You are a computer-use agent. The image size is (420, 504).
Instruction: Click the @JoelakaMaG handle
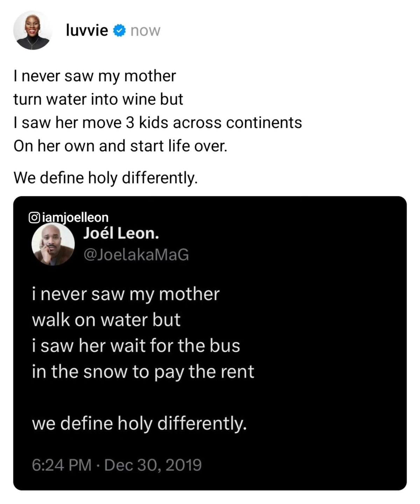136,254
